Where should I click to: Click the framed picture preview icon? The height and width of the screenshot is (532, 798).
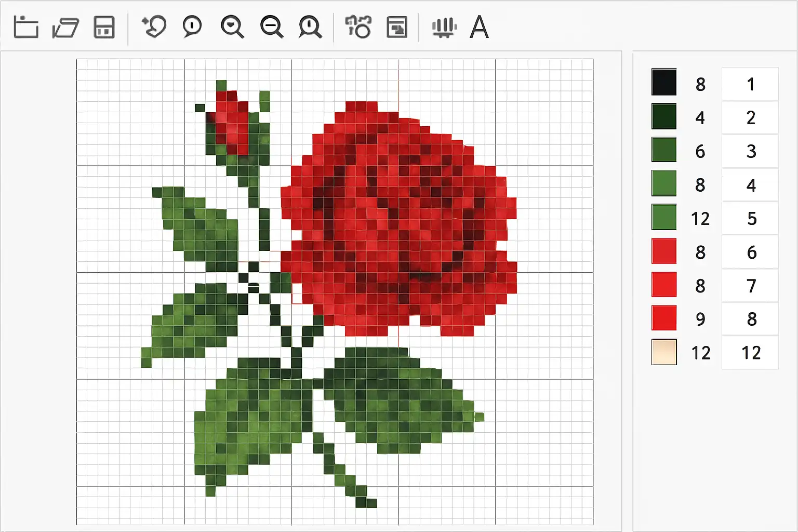point(397,27)
